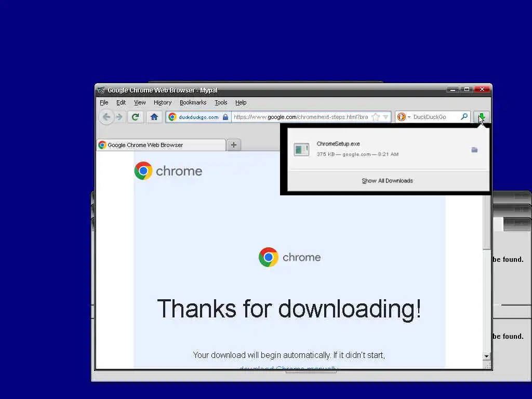Click the magnifier search icon
The image size is (532, 399).
[x=464, y=117]
